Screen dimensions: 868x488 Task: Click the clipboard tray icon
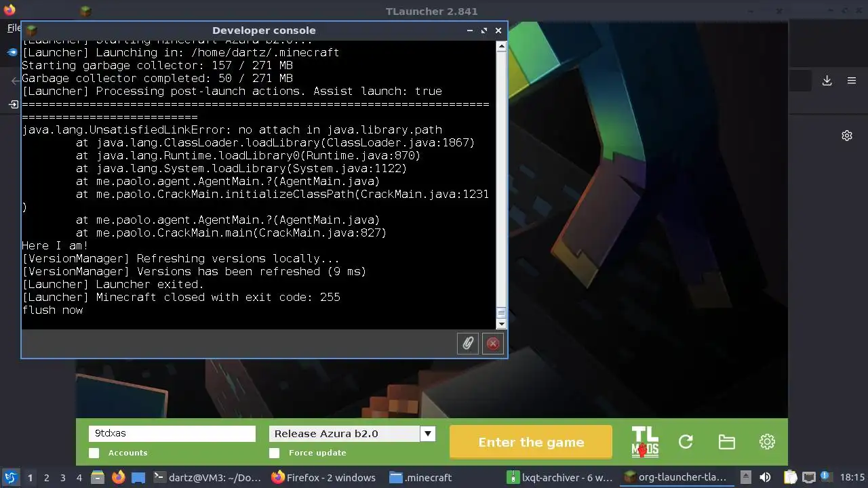coord(791,477)
